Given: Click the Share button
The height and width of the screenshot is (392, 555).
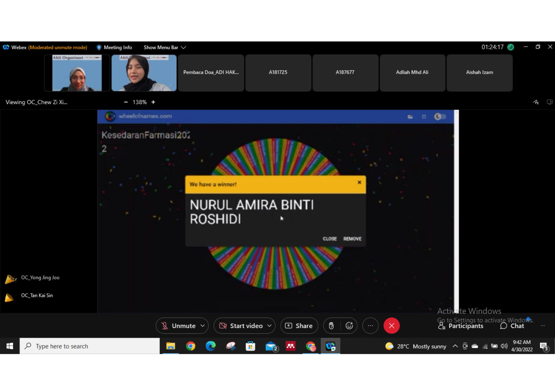Looking at the screenshot, I should tap(299, 326).
